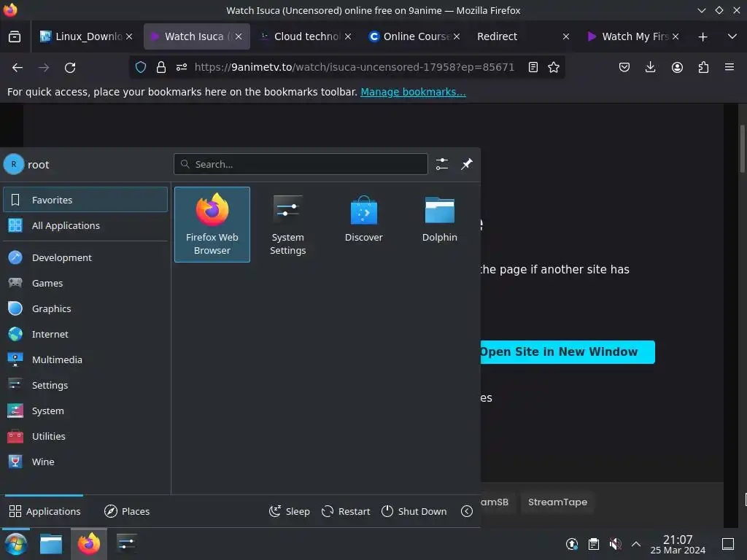747x560 pixels.
Task: Open the Development category
Action: pos(85,257)
